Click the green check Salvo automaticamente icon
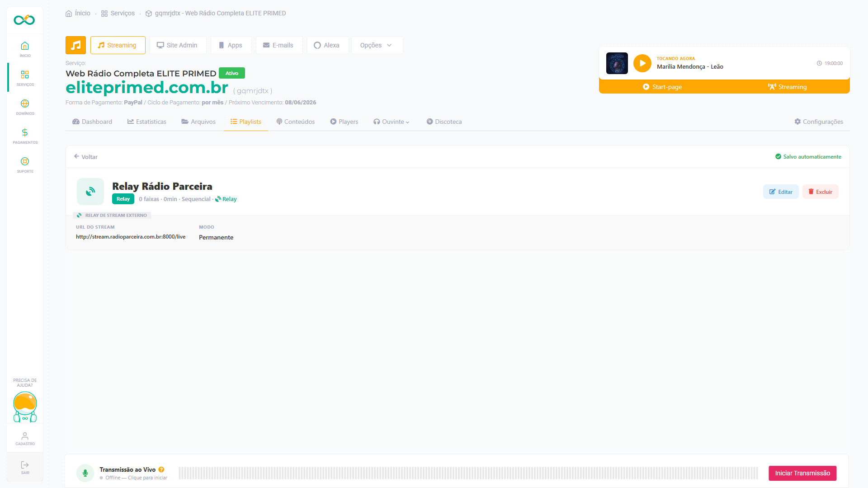This screenshot has width=868, height=488. 778,157
